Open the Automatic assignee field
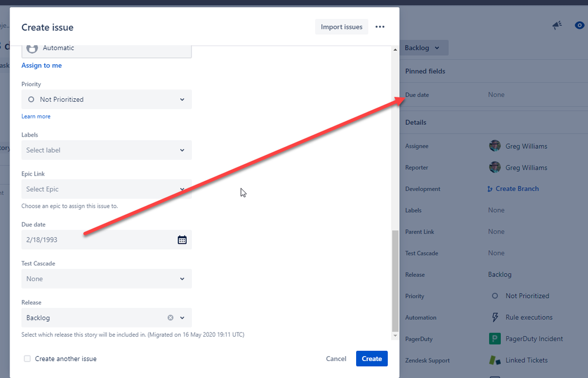 pyautogui.click(x=107, y=51)
